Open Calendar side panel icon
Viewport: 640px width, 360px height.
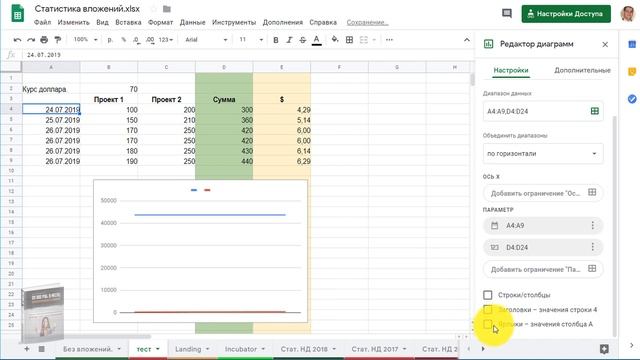click(x=631, y=44)
